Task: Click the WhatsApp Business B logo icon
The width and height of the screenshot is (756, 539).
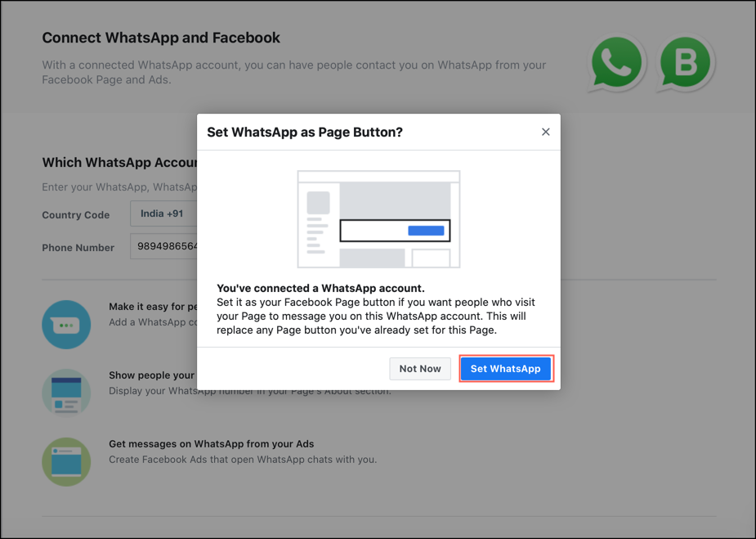Action: [x=686, y=62]
